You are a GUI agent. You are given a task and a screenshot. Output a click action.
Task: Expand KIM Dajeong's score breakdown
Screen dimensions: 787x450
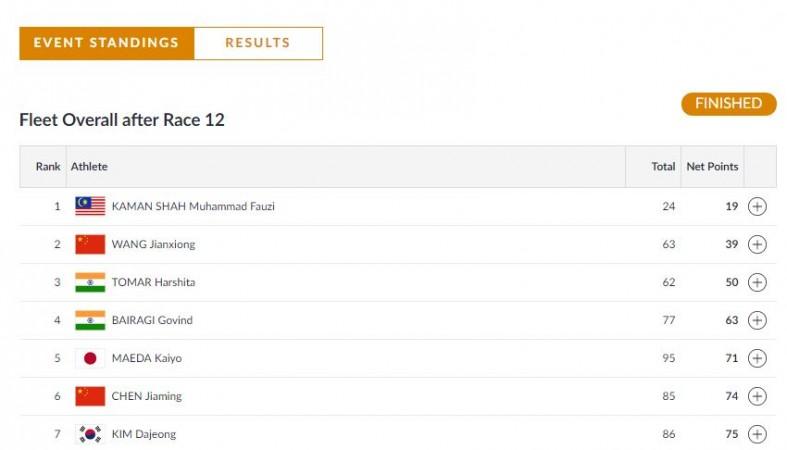coord(757,435)
